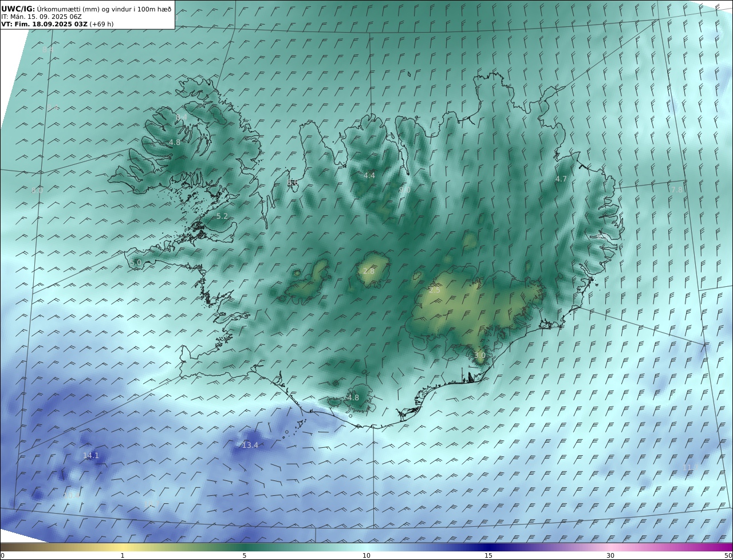Click the UWC/IG map title text

point(86,9)
